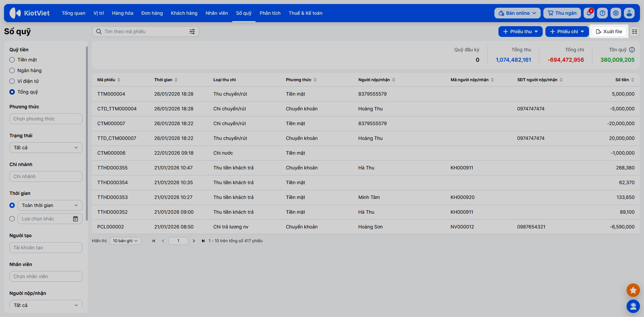Click the orange star floating button
Screen dimensions: 644x317
click(633, 290)
